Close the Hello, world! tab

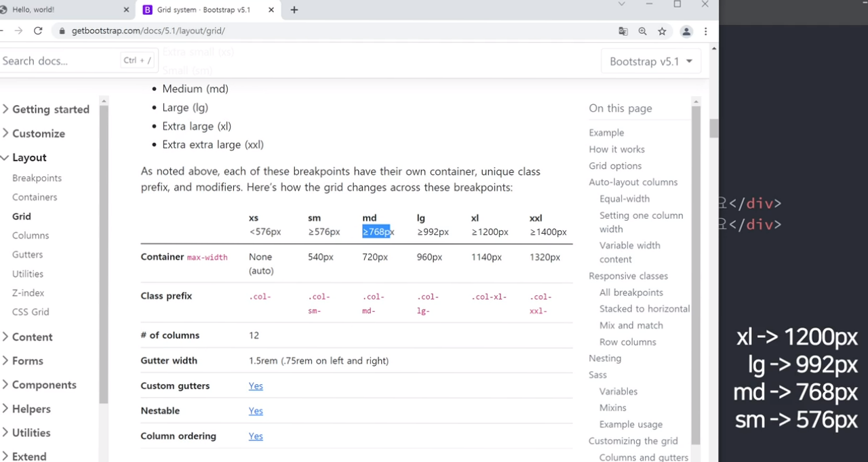point(126,10)
